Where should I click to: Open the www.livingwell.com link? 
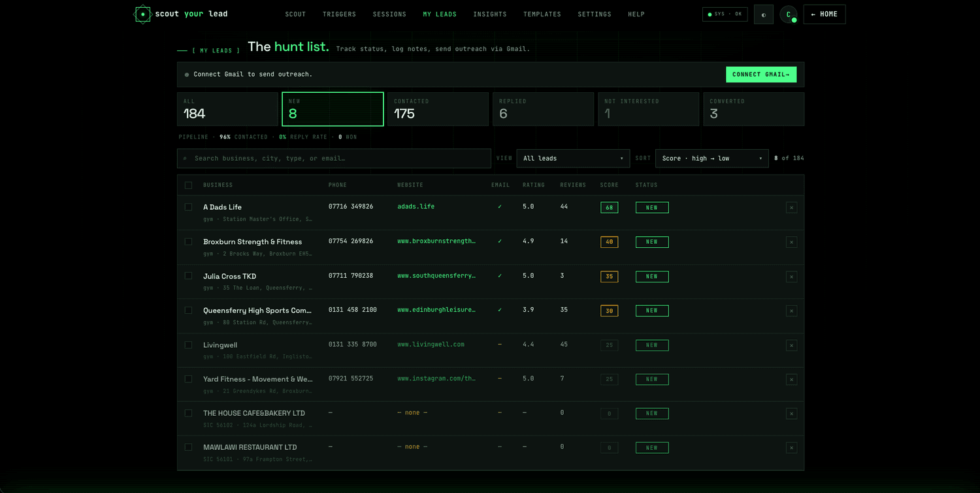(431, 345)
